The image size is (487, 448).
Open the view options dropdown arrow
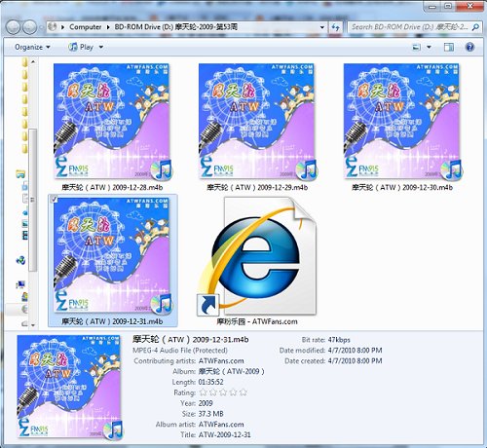coord(429,48)
